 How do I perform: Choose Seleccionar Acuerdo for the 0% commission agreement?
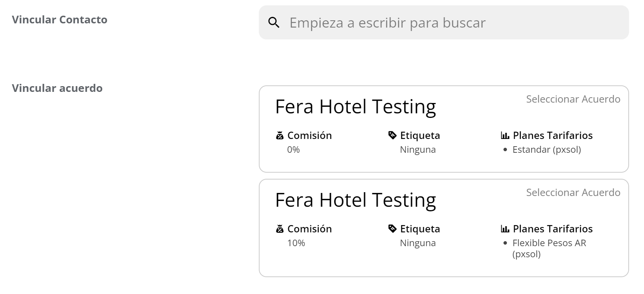point(573,99)
